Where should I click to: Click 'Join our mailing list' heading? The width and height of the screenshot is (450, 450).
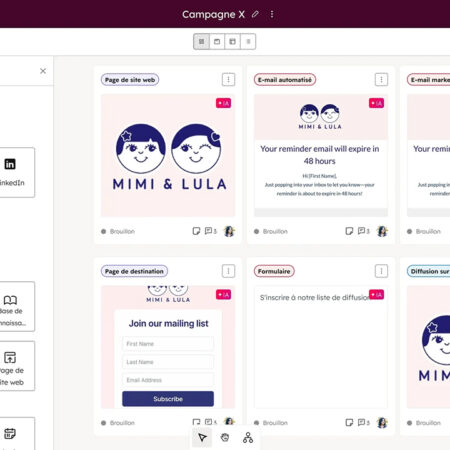[169, 323]
